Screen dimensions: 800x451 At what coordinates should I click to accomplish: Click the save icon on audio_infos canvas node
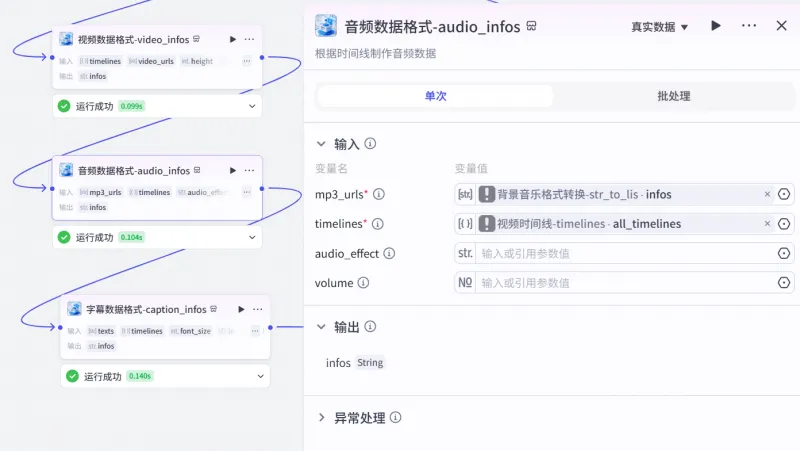coord(197,170)
